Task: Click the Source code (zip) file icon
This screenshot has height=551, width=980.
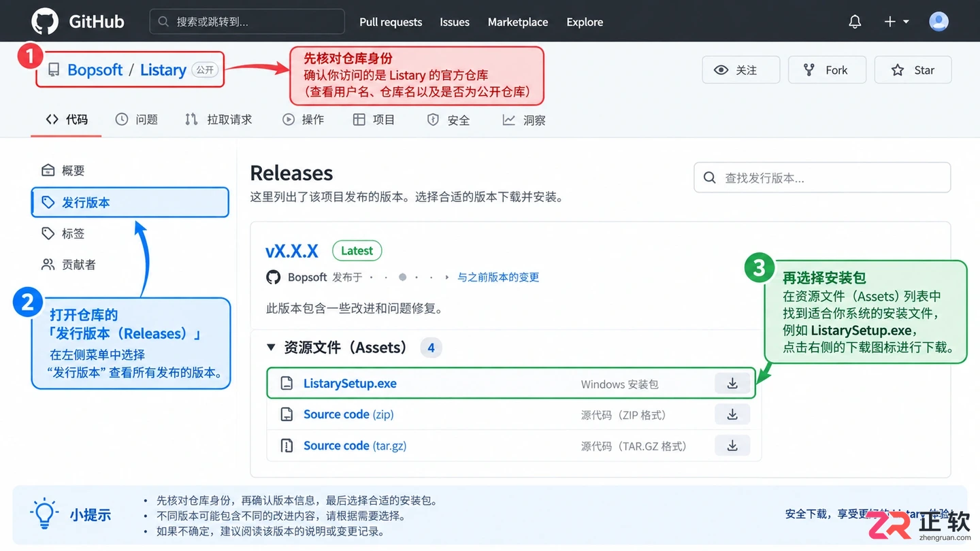Action: pyautogui.click(x=287, y=414)
